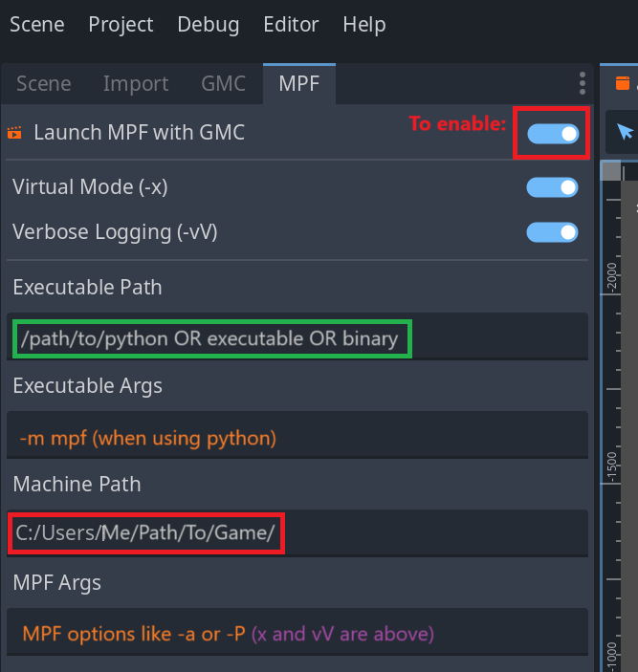Switch to the Scene dock tab
The image size is (638, 672).
44,84
